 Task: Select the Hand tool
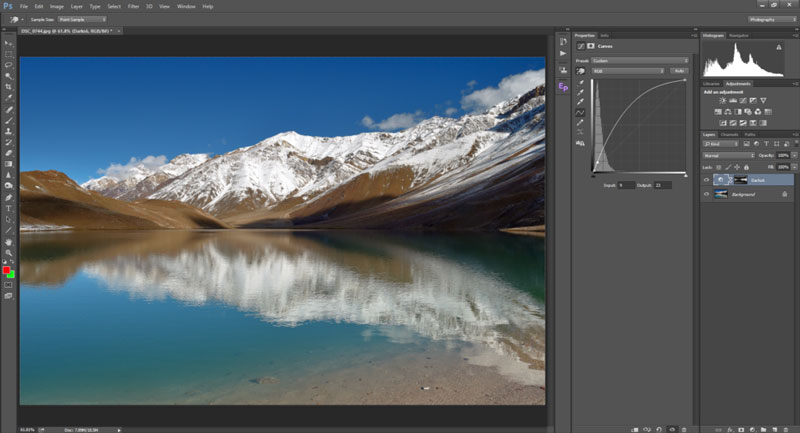(9, 241)
